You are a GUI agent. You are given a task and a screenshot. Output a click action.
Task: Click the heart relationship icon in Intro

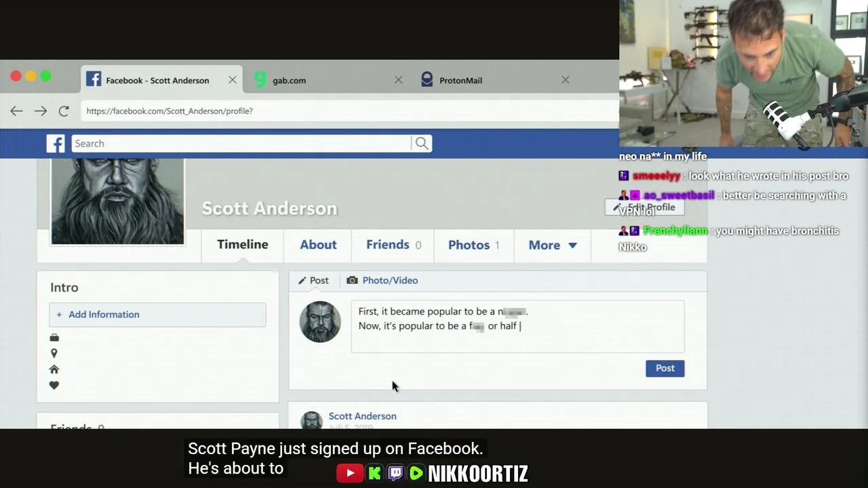[x=54, y=386]
